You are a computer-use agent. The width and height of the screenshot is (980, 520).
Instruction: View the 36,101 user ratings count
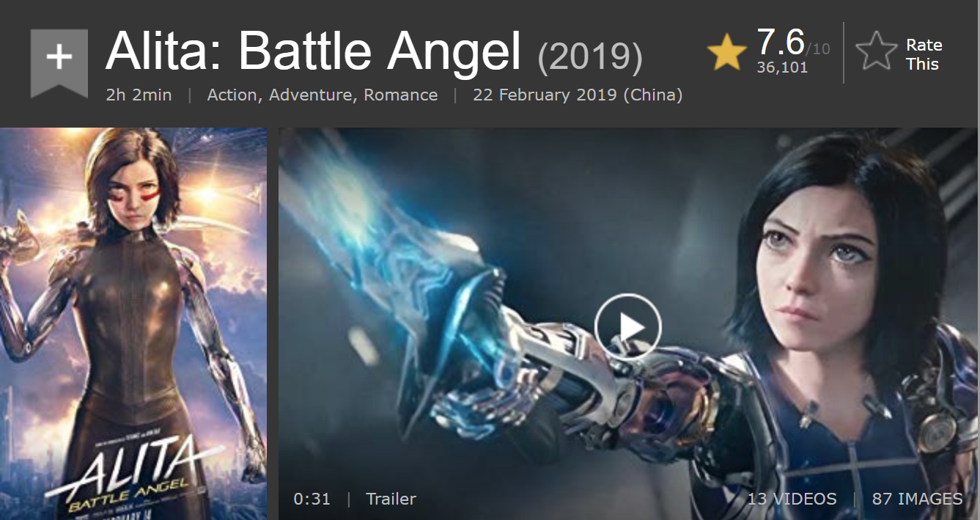tap(782, 67)
